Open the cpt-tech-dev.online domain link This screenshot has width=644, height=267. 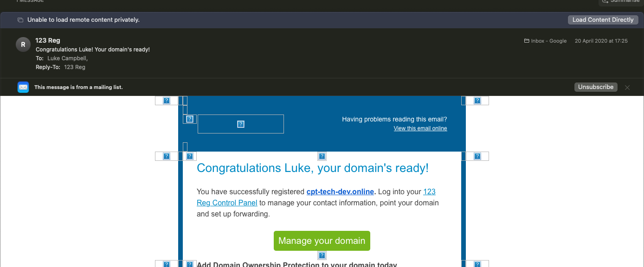(x=340, y=192)
